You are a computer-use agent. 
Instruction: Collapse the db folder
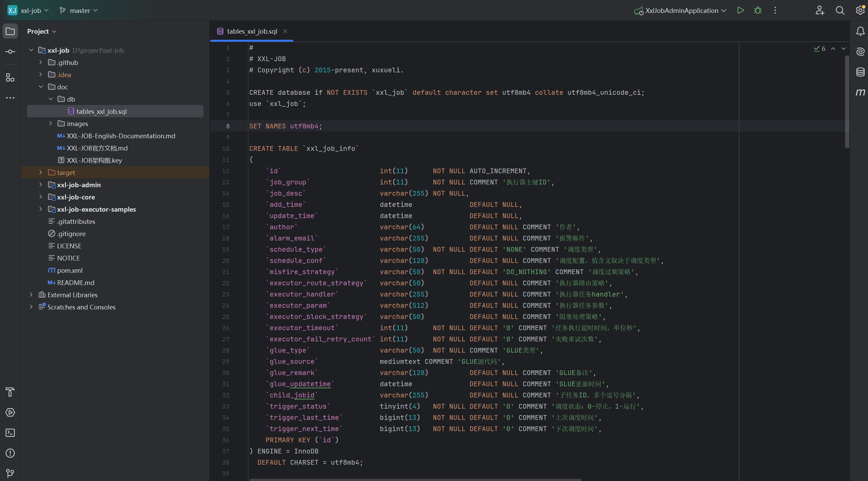50,99
